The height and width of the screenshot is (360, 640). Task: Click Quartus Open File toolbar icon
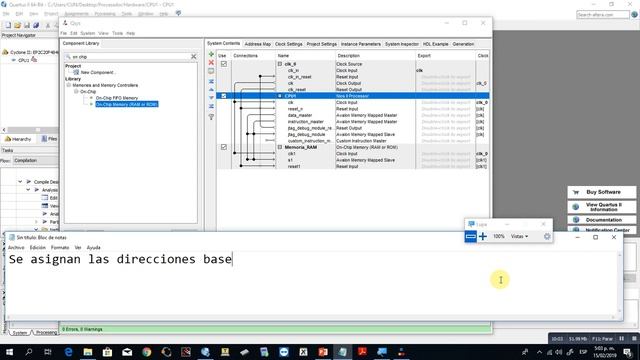pos(17,25)
